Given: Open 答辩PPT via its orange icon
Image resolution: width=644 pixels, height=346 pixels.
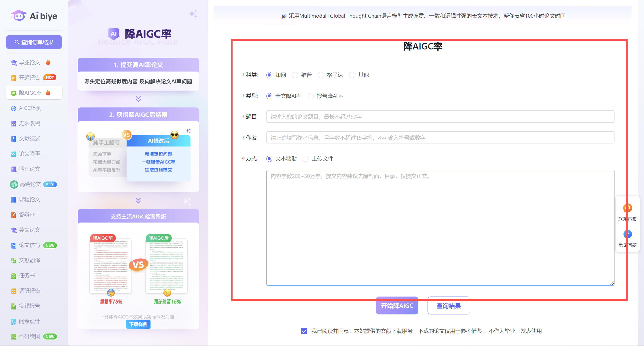Looking at the screenshot, I should pos(13,215).
